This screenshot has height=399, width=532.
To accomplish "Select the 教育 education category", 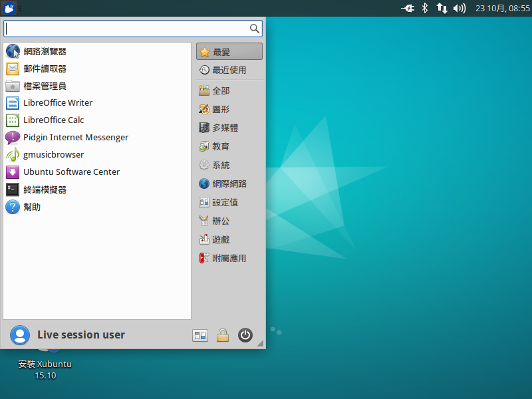I will pos(229,146).
